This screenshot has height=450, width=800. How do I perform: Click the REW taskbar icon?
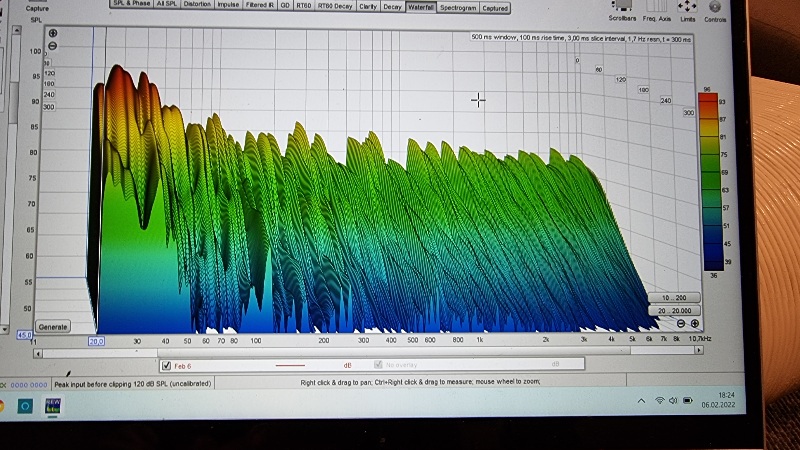(x=53, y=404)
